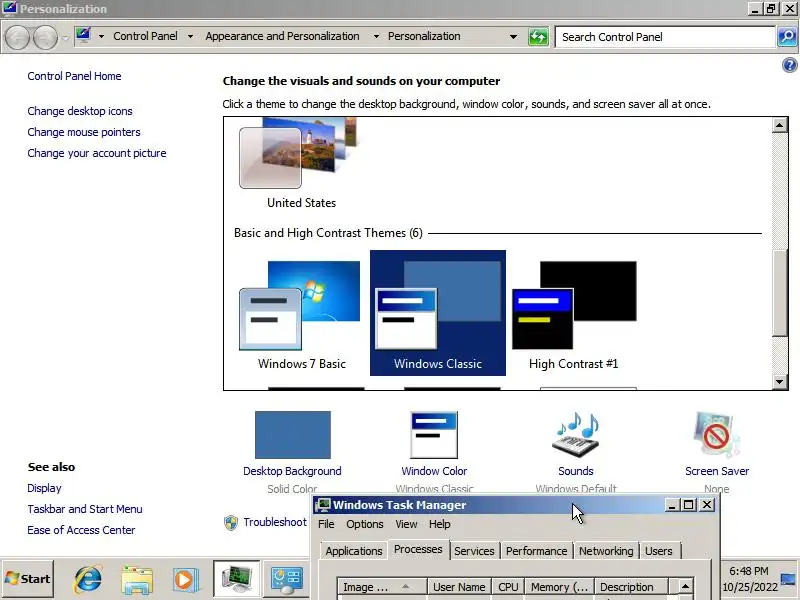Open address bar history dropdown arrow
Viewport: 800px width, 600px height.
click(513, 37)
